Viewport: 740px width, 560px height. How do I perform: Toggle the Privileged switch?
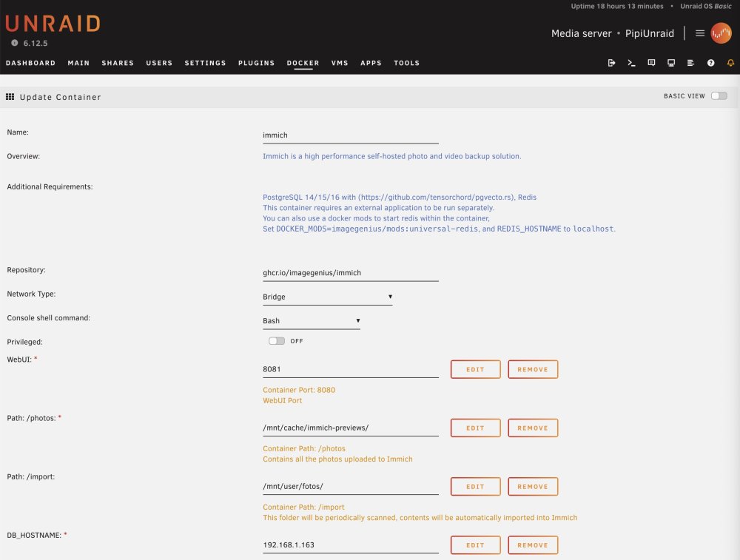coord(277,341)
